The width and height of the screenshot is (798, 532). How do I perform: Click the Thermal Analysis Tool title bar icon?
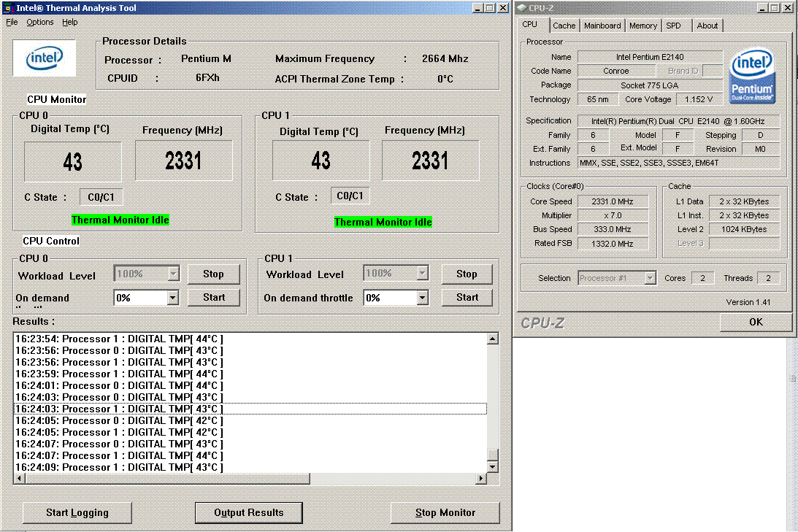(8, 8)
